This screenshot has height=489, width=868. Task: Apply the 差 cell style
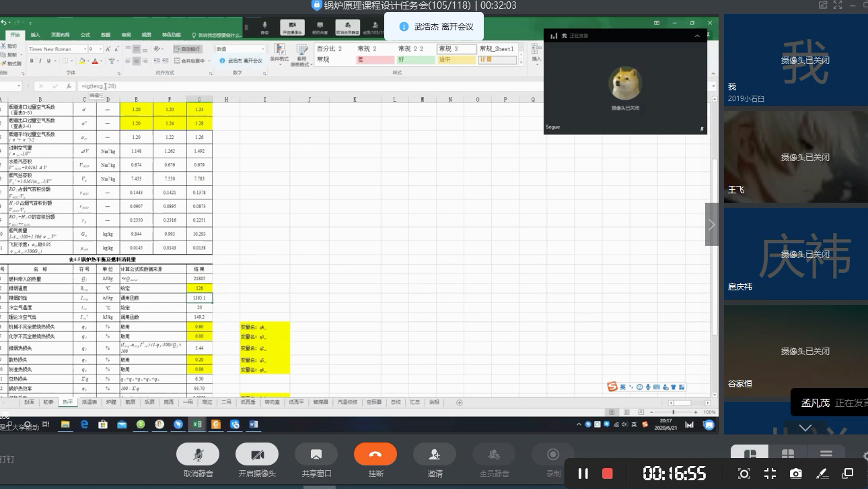(x=375, y=60)
